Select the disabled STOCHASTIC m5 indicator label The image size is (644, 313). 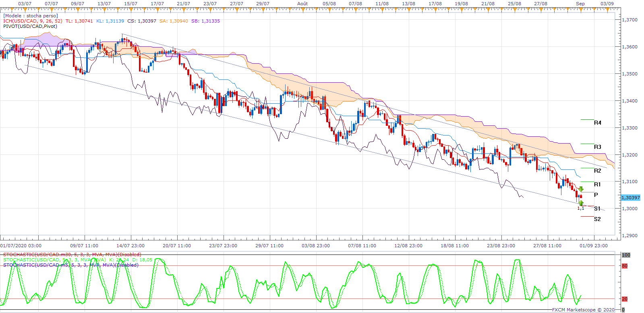[x=71, y=265]
